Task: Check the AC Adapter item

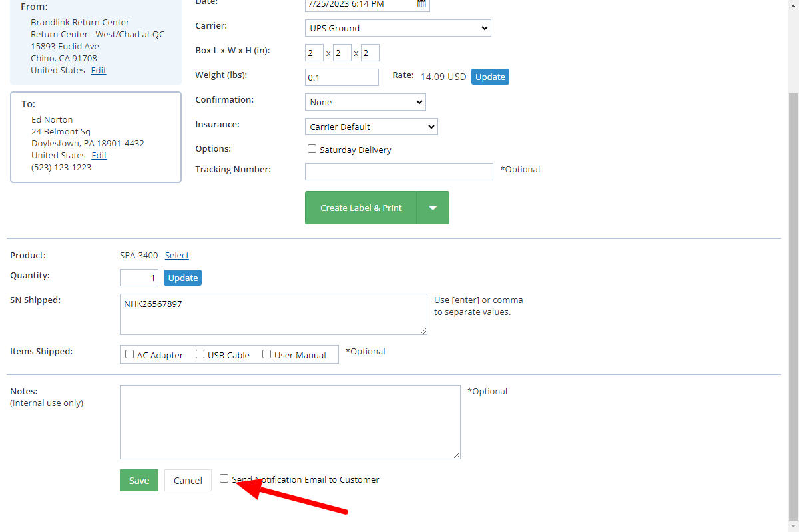Action: click(130, 354)
